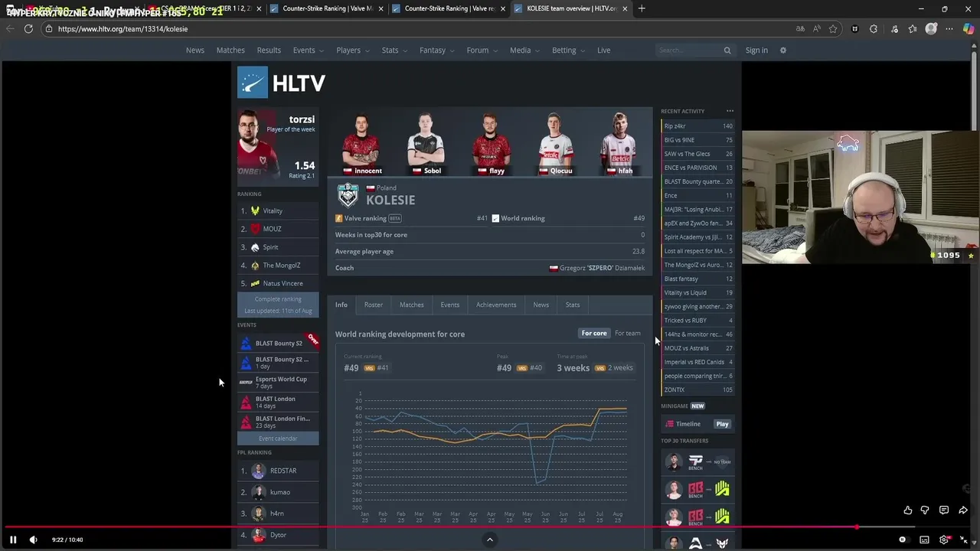
Task: Mute the video volume speaker icon
Action: [x=33, y=540]
